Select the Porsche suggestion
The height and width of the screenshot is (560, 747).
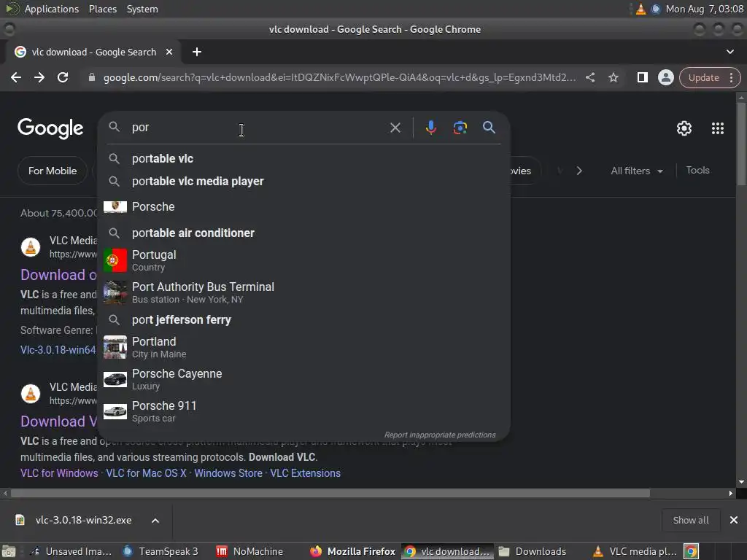(303, 206)
